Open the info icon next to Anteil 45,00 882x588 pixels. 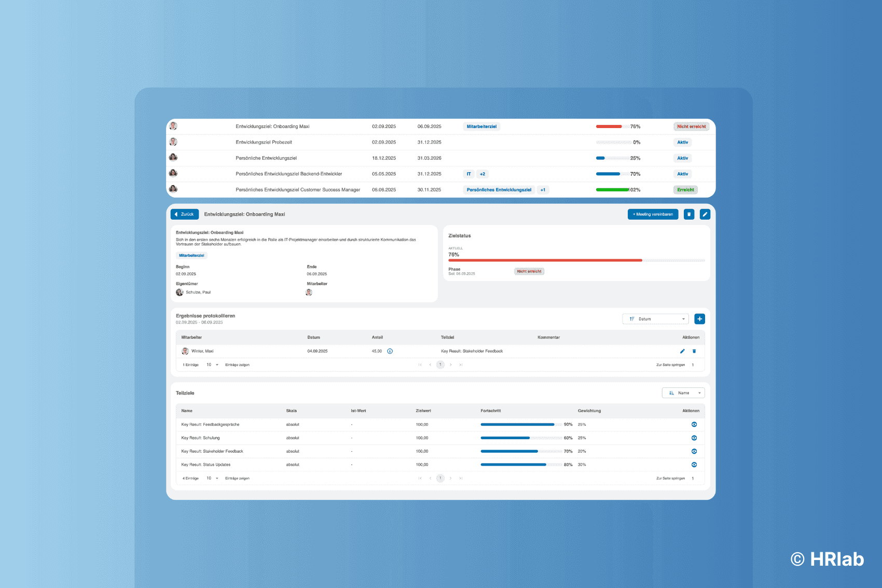[x=390, y=351]
